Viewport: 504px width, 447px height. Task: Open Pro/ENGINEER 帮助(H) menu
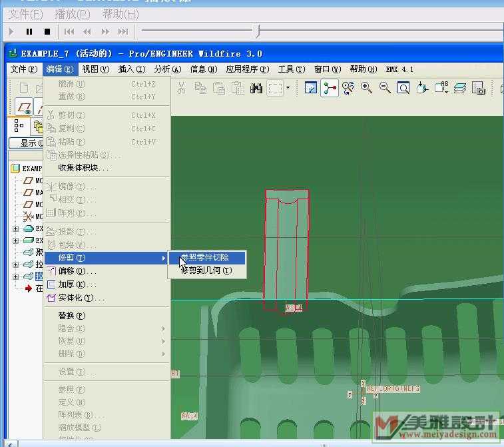tap(364, 69)
